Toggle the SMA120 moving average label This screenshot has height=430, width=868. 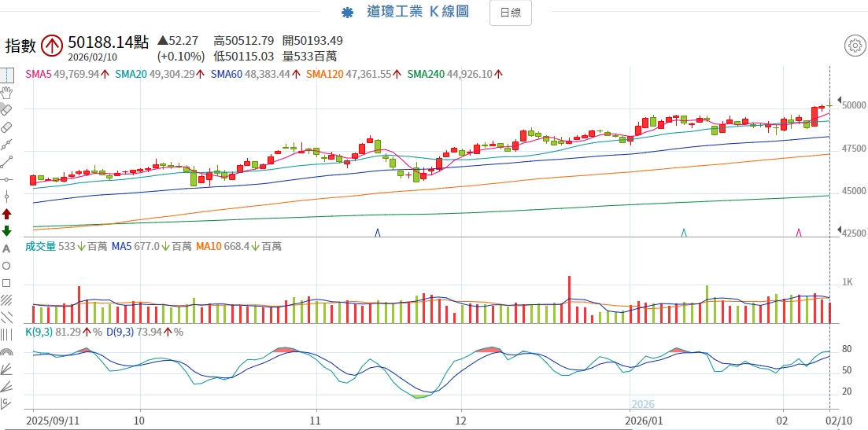coord(323,74)
